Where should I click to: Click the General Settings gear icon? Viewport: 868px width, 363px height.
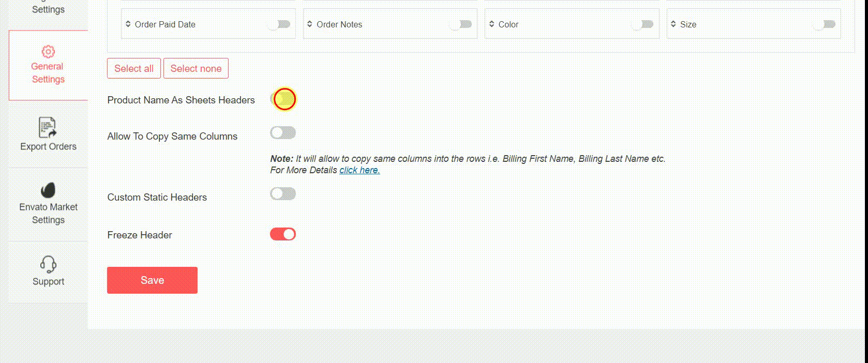click(x=48, y=52)
